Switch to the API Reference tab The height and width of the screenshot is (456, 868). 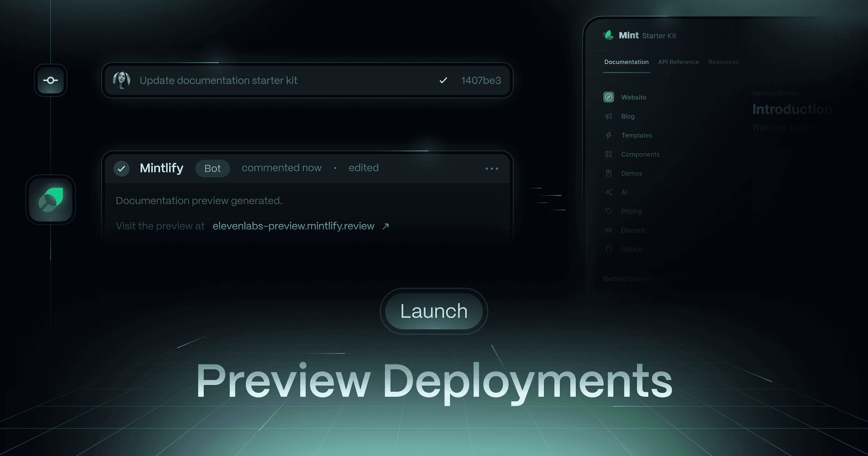click(678, 62)
